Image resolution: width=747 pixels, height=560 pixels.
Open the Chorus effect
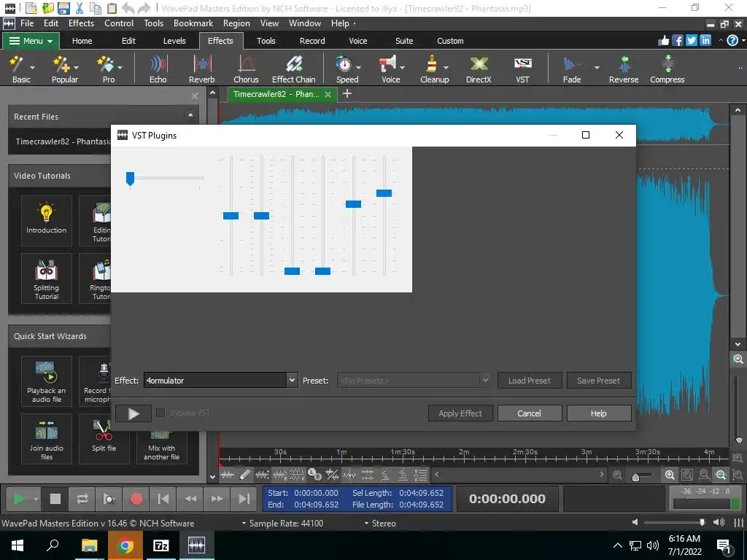pos(246,69)
